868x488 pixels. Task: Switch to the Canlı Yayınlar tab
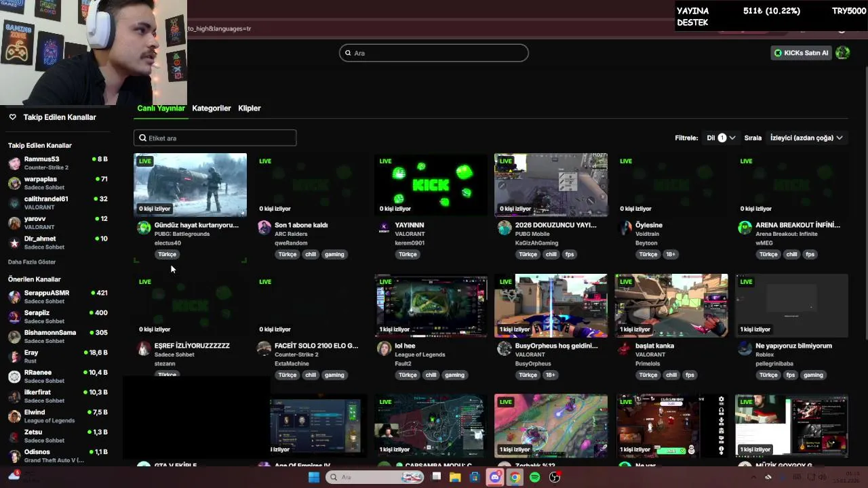click(161, 108)
